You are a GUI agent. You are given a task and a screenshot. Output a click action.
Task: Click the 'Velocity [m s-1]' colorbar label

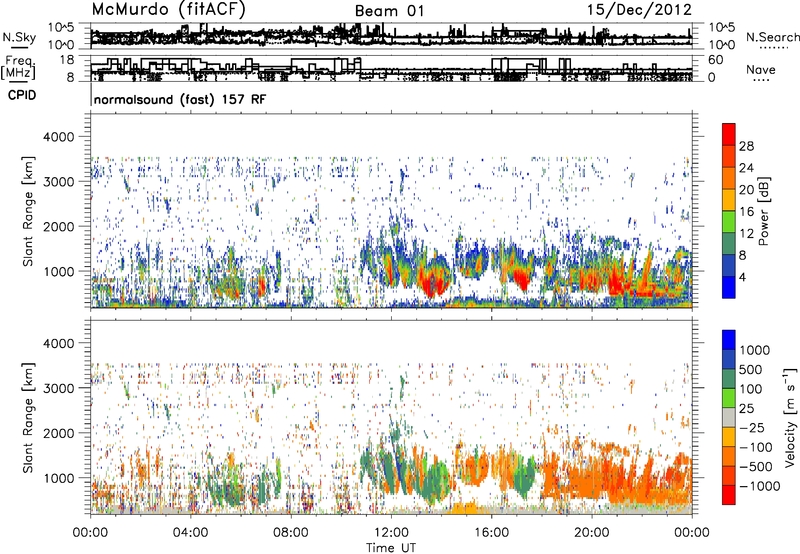[x=790, y=417]
